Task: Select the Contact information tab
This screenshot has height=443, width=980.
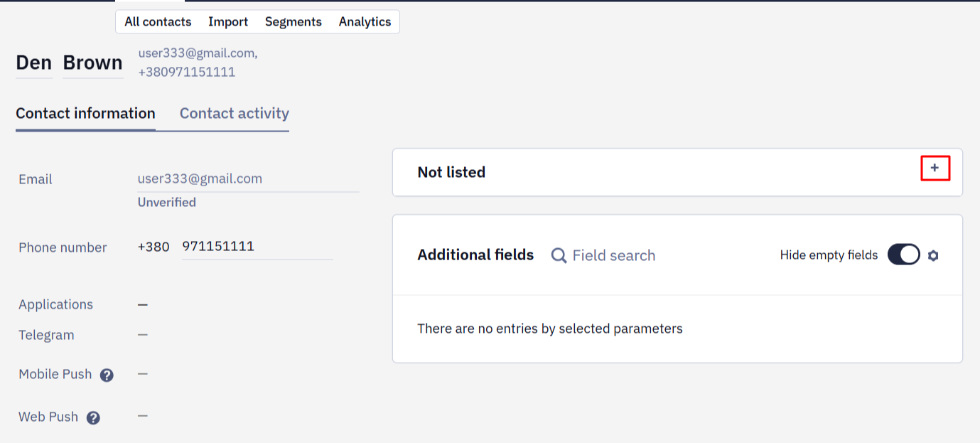Action: point(85,114)
